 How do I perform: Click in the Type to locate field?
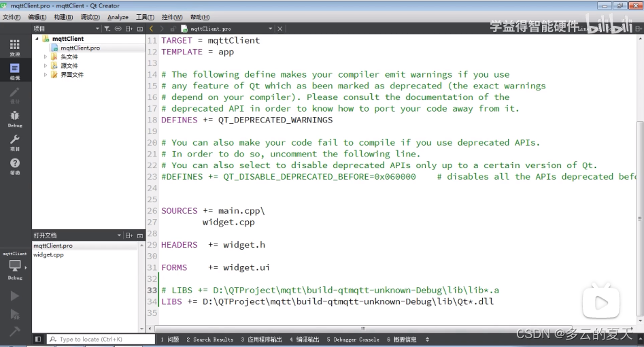101,340
